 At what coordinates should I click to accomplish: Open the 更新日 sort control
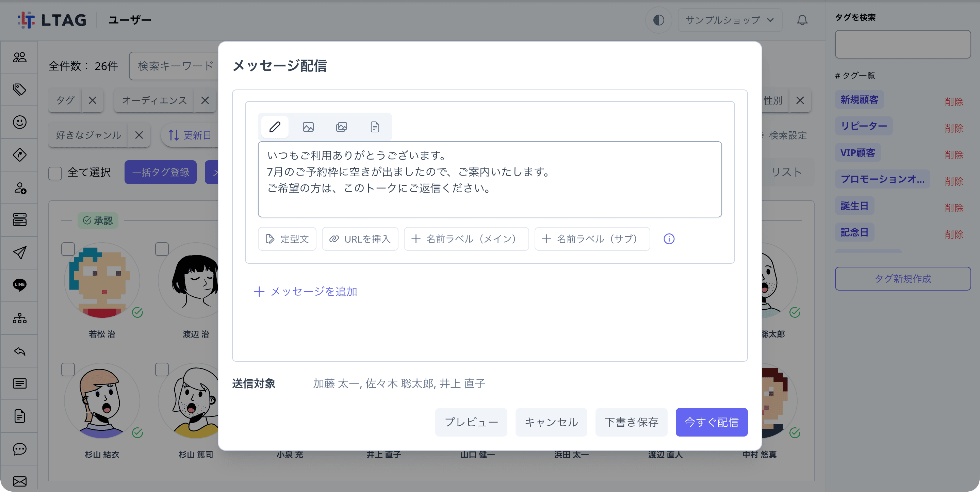click(190, 135)
